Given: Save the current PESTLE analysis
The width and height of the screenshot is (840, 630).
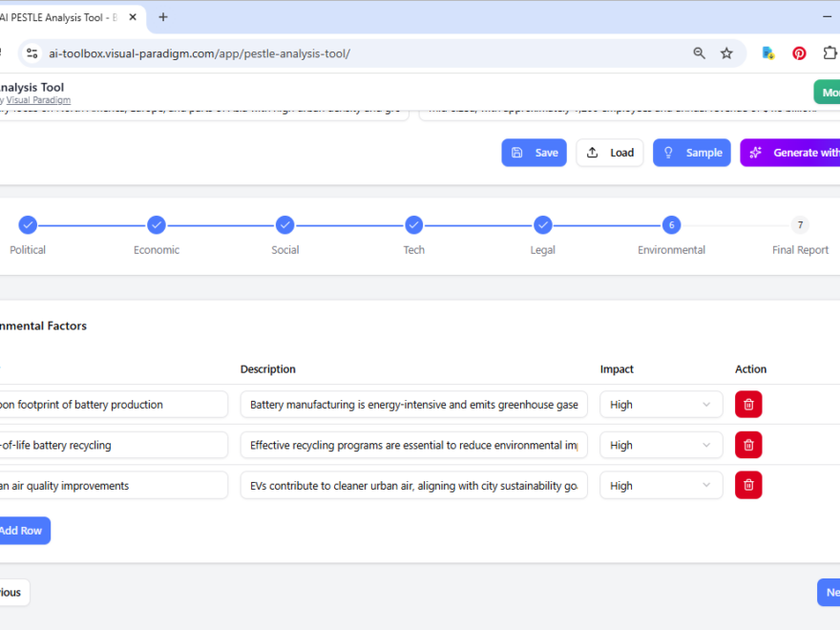Looking at the screenshot, I should click(534, 152).
